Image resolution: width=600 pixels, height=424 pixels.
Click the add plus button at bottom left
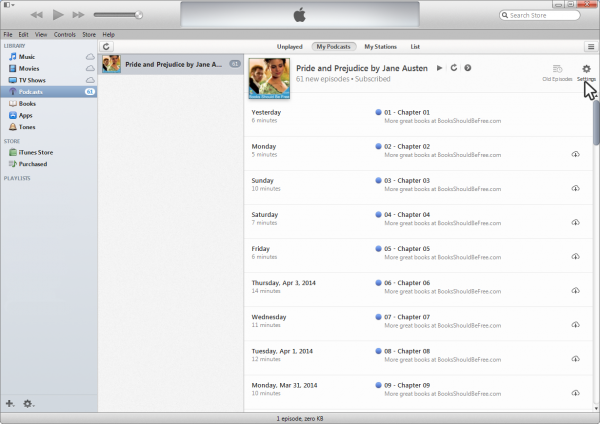[x=10, y=403]
